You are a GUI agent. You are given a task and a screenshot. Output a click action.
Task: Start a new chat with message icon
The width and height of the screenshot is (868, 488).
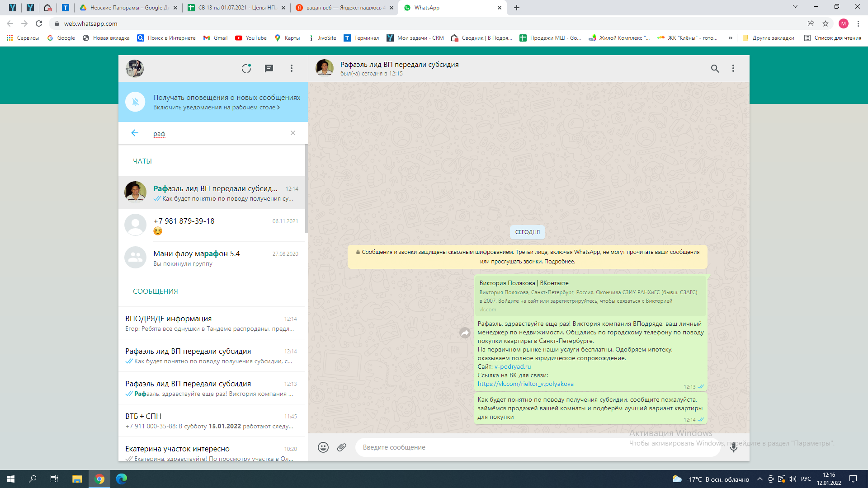[269, 68]
